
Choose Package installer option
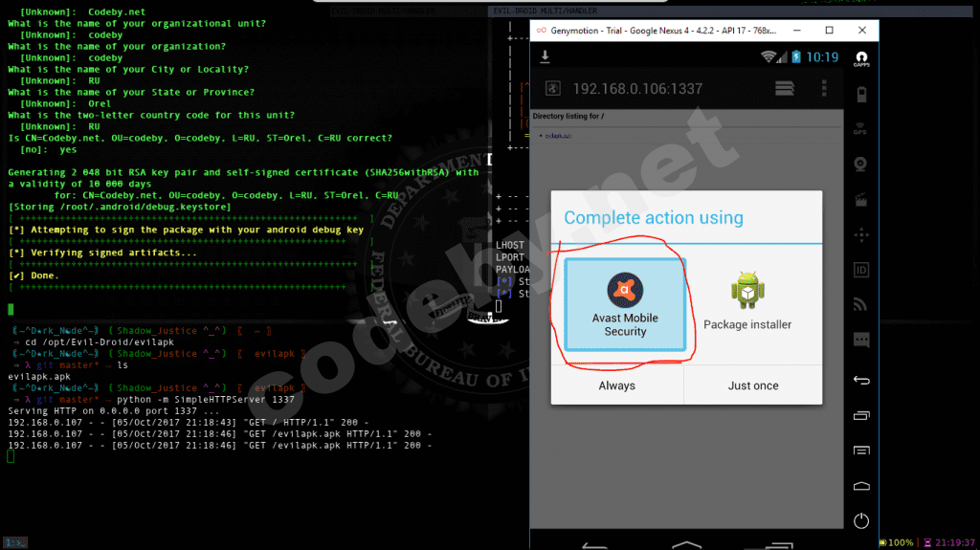(x=747, y=301)
